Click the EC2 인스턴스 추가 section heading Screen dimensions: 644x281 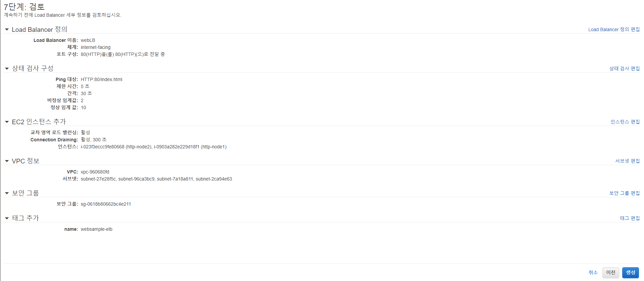coord(39,122)
